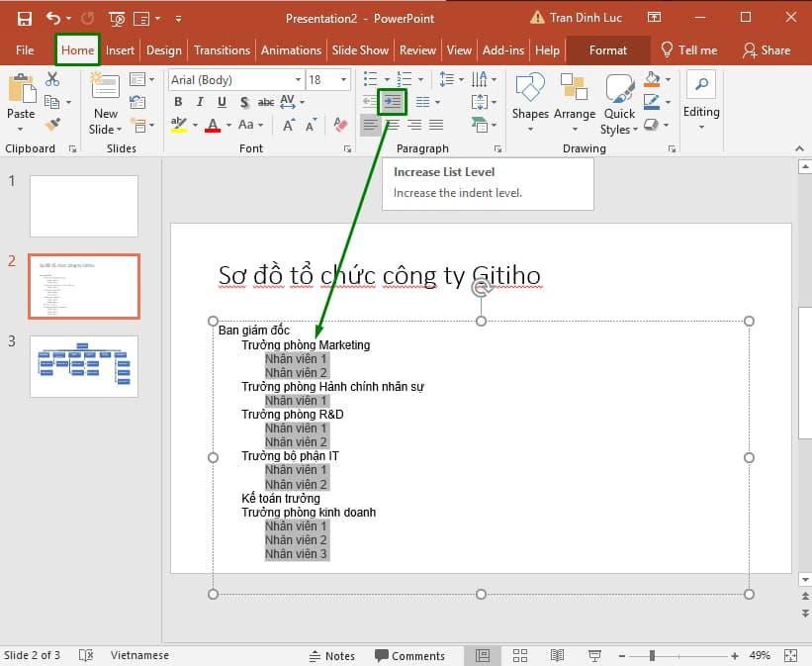Open the Font Color red swatch
The width and height of the screenshot is (812, 666).
(213, 125)
